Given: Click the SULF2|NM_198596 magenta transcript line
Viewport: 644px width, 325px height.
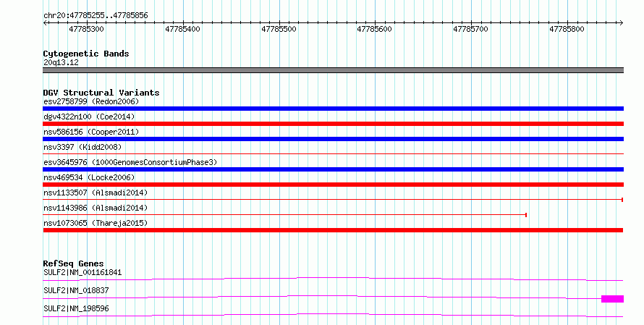Looking at the screenshot, I should [x=333, y=315].
